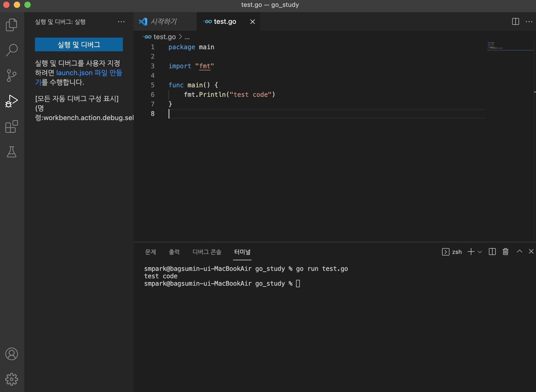The width and height of the screenshot is (536, 392).
Task: Click the blue 실행 및 디버그 button
Action: tap(79, 44)
